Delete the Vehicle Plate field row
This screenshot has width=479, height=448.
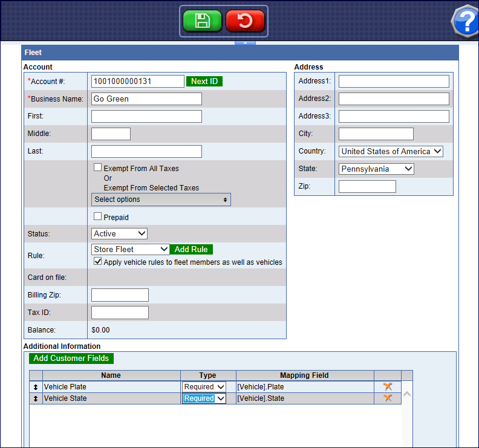pyautogui.click(x=388, y=387)
